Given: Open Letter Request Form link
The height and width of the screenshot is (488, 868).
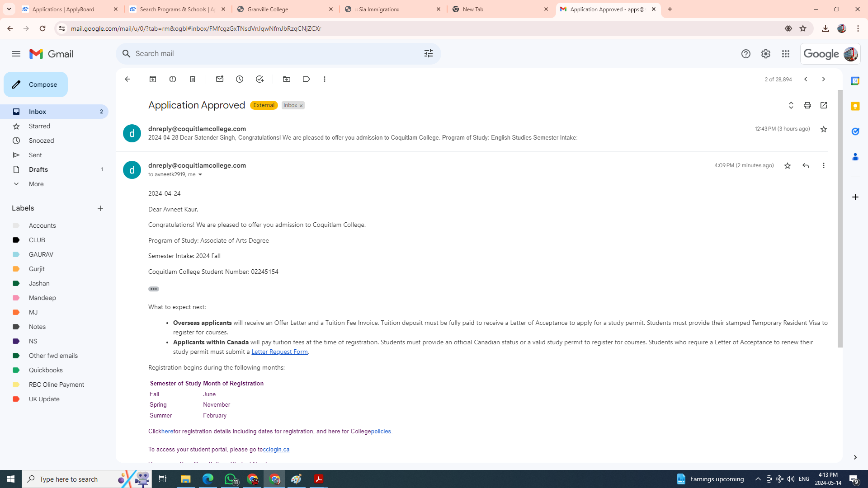Looking at the screenshot, I should pos(279,352).
